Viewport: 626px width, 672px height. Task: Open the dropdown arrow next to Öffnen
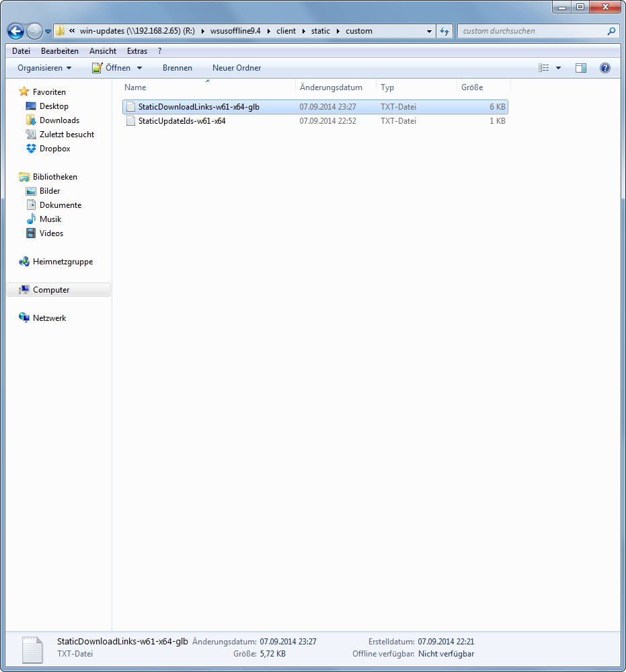[140, 68]
